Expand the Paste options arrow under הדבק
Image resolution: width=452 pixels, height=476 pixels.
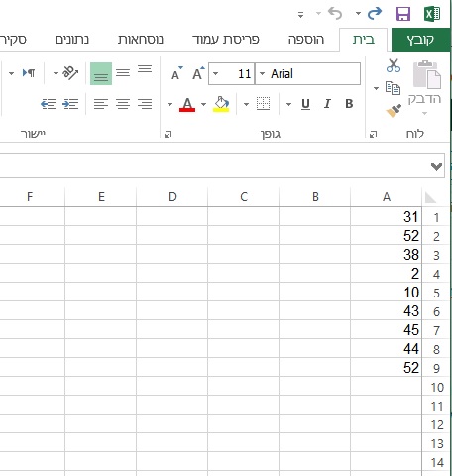tap(425, 113)
